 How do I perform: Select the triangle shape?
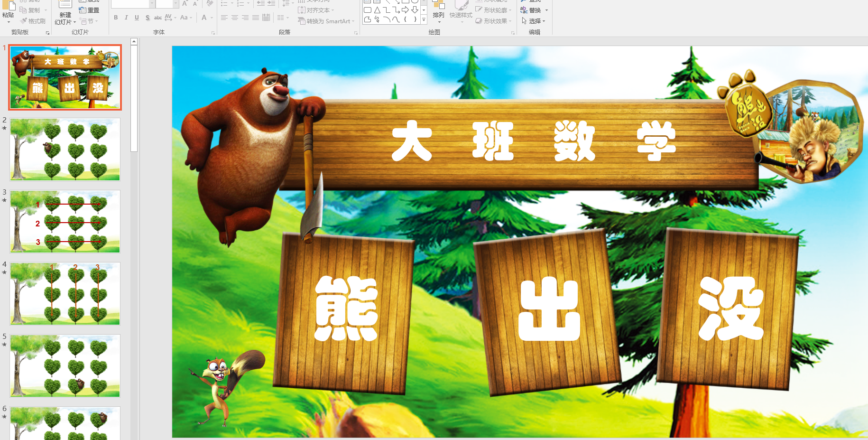377,10
